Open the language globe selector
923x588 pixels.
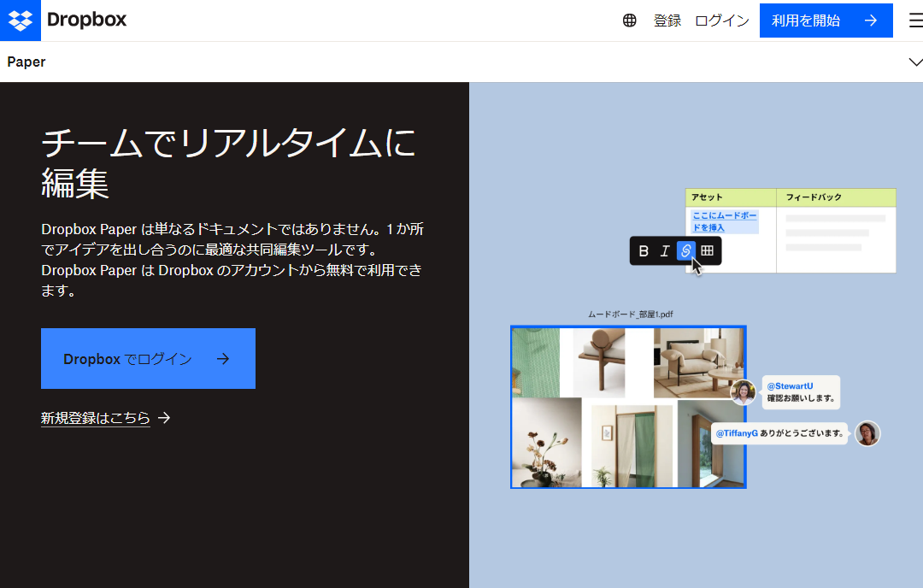629,21
